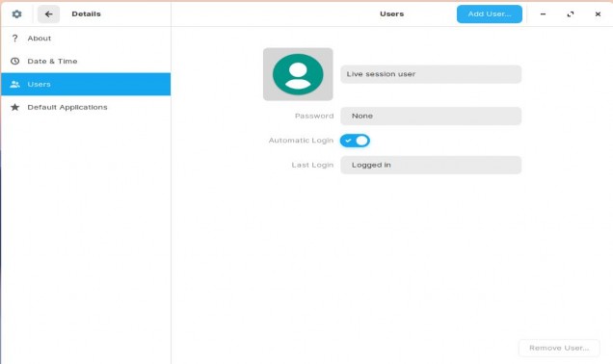Click the Remove User button
The width and height of the screenshot is (613, 364).
point(559,348)
